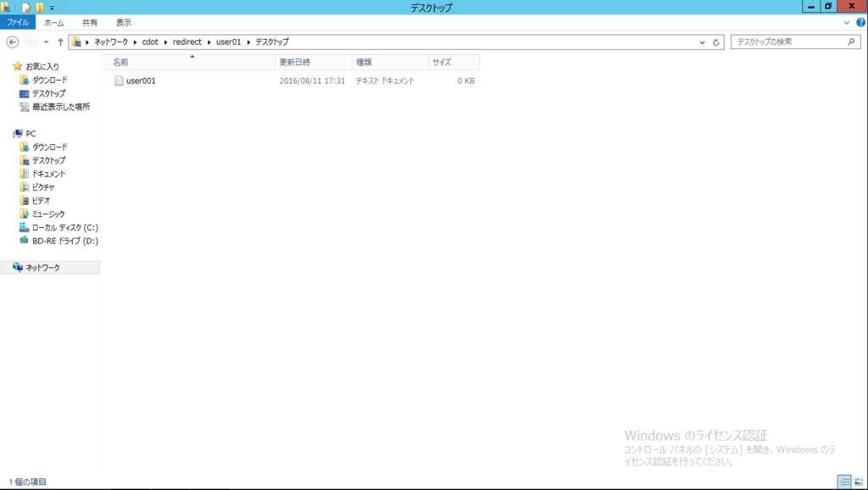Viewport: 868px width, 490px height.
Task: Sort by the 名前 column header
Action: [x=188, y=63]
